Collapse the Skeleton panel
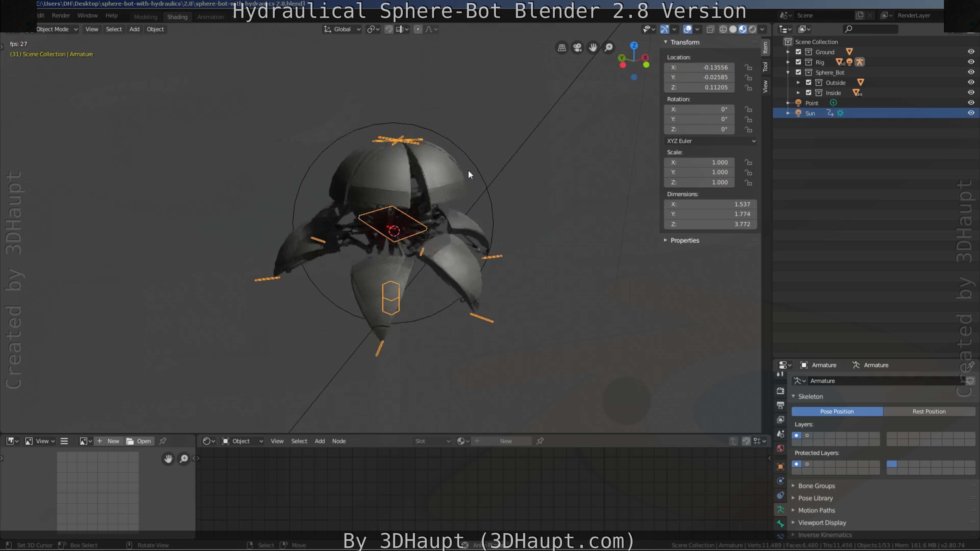The width and height of the screenshot is (980, 551). click(x=793, y=396)
